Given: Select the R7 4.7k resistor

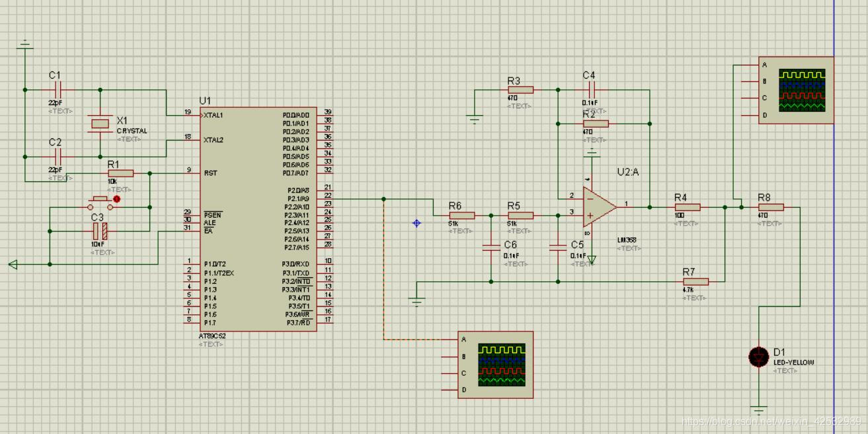Looking at the screenshot, I should 695,282.
